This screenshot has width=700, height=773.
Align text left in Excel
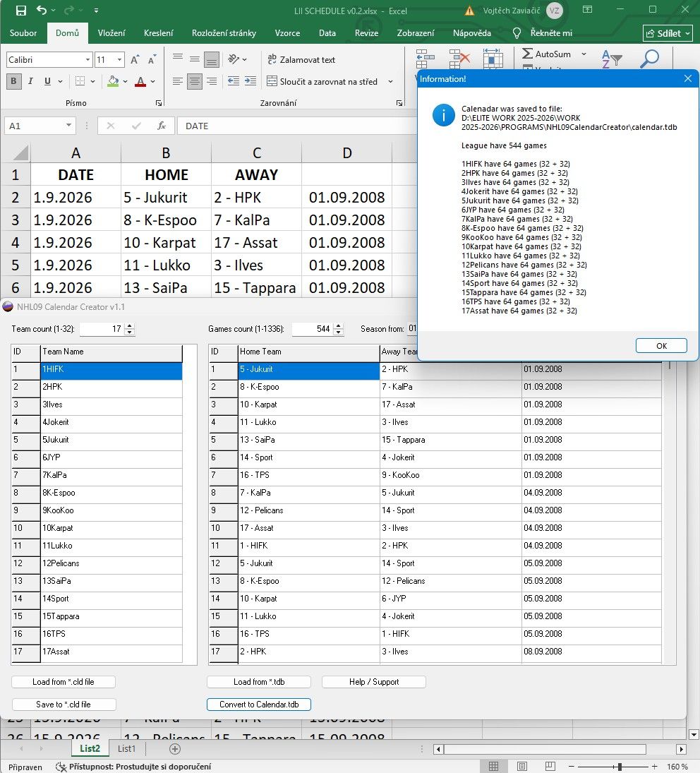178,81
